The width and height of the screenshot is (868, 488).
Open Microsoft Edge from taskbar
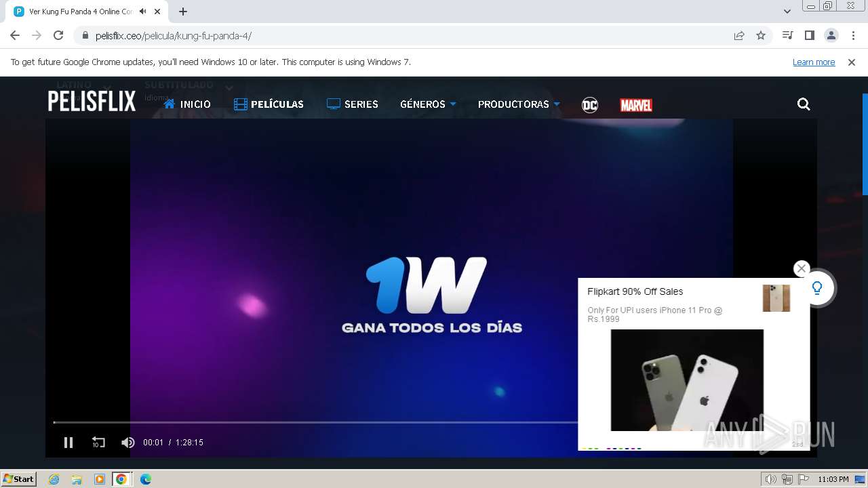click(x=145, y=479)
